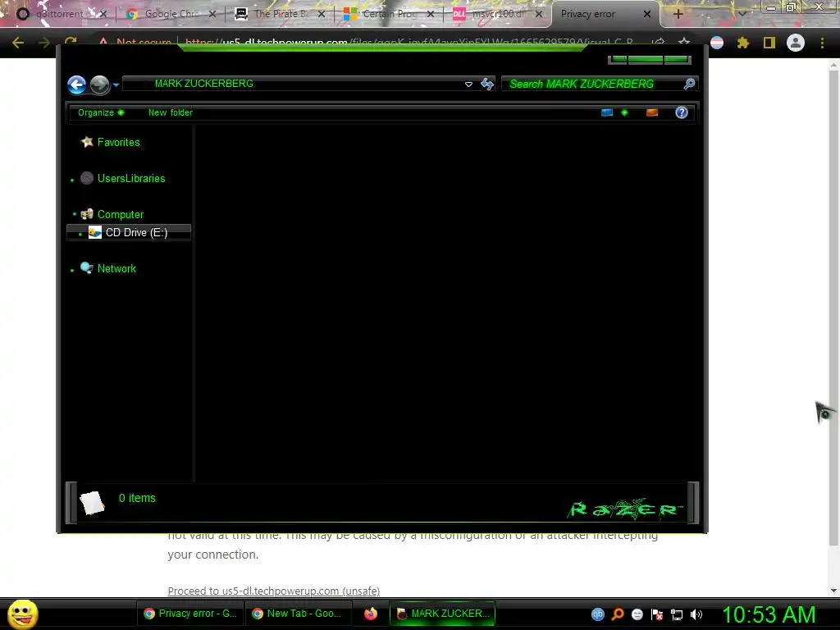Change your view icon in Explorer toolbar
840x630 pixels.
607,112
